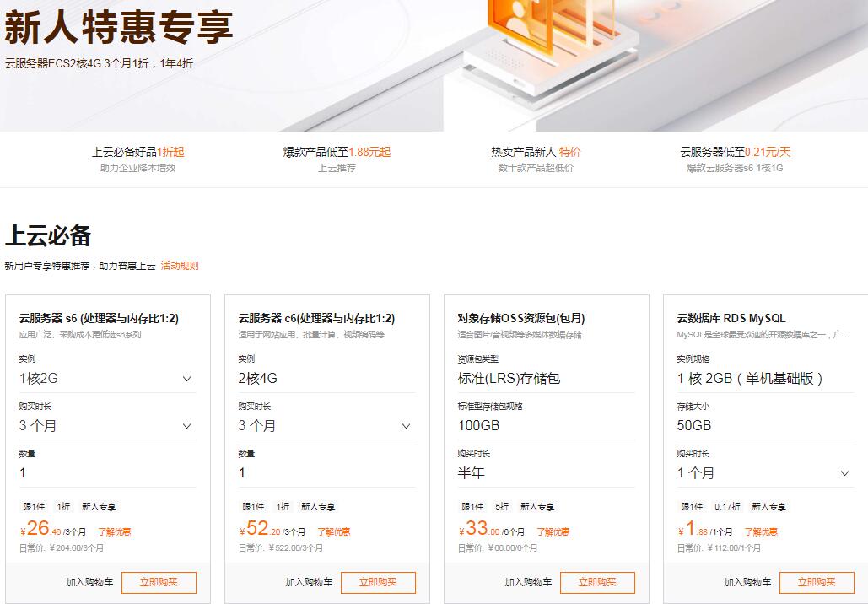
Task: Click 立即购买 for 云服务器 s6
Action: [x=159, y=582]
